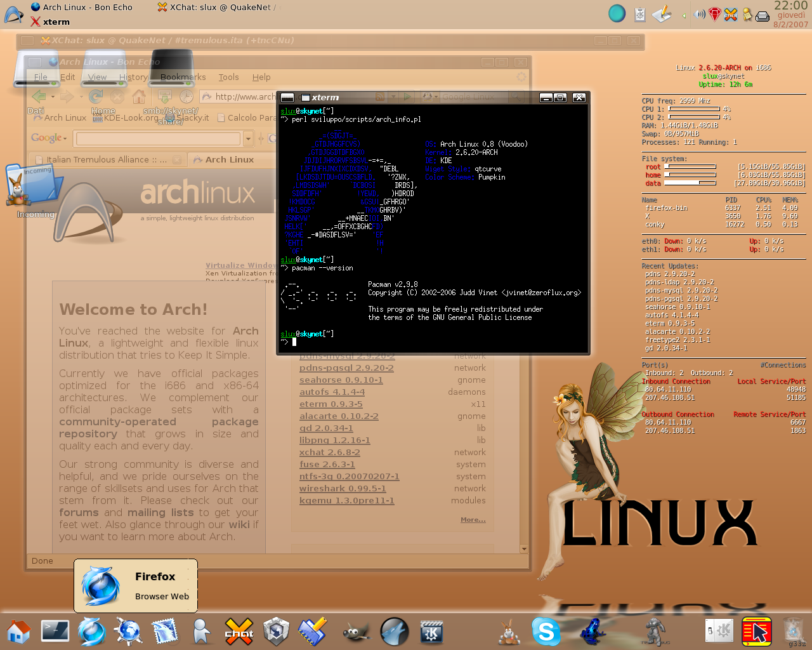The width and height of the screenshot is (812, 650).
Task: Open the Bookmarks menu in Bon Echo
Action: point(183,77)
